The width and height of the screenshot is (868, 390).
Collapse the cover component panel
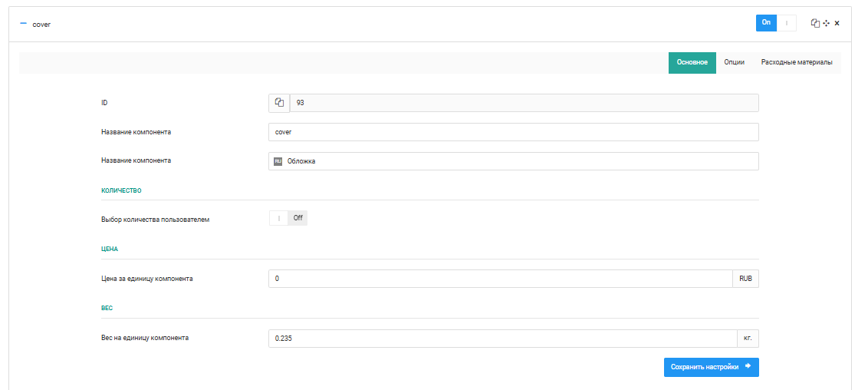pyautogui.click(x=23, y=24)
